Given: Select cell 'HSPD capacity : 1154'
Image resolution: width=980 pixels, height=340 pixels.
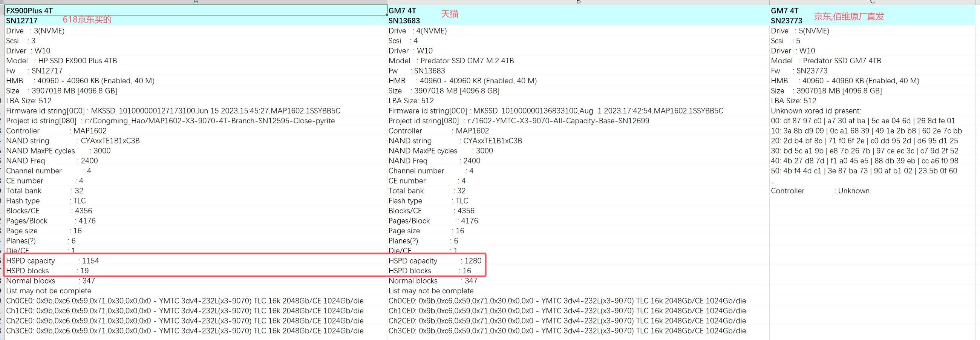Looking at the screenshot, I should tap(196, 260).
